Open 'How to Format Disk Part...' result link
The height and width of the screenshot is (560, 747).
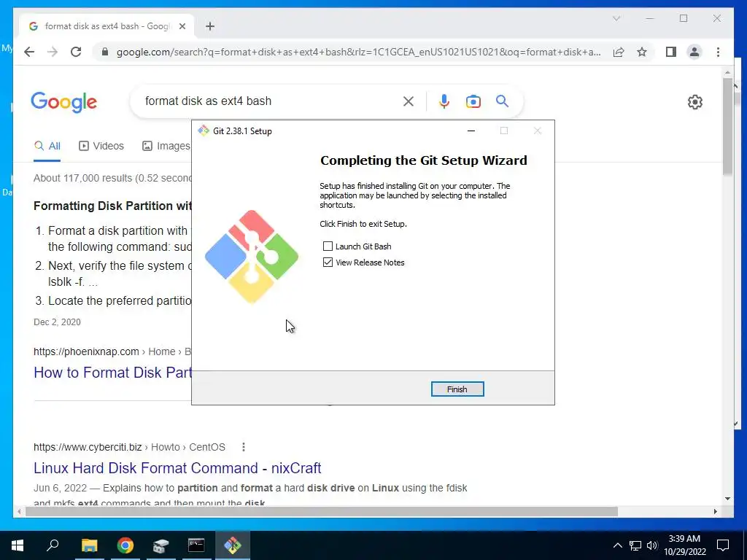112,373
